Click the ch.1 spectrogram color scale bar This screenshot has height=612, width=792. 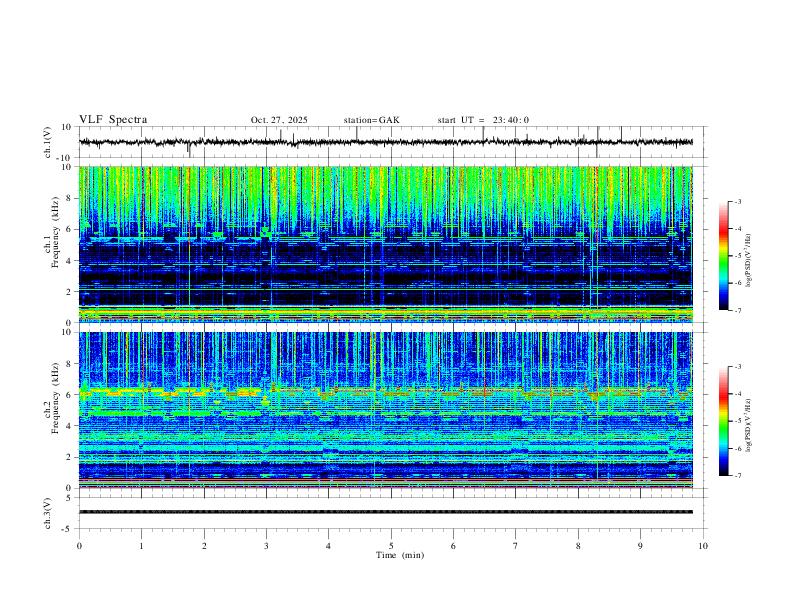coord(723,256)
